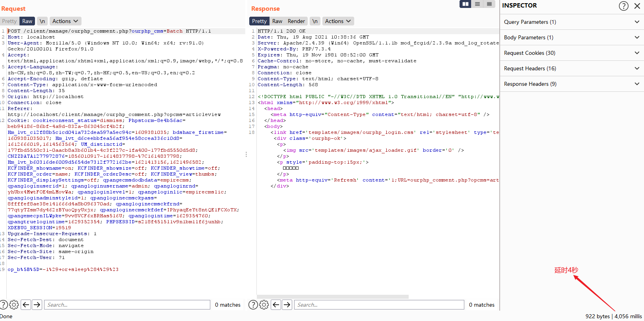Switch Request view to Pretty tab
644x321 pixels.
point(10,21)
